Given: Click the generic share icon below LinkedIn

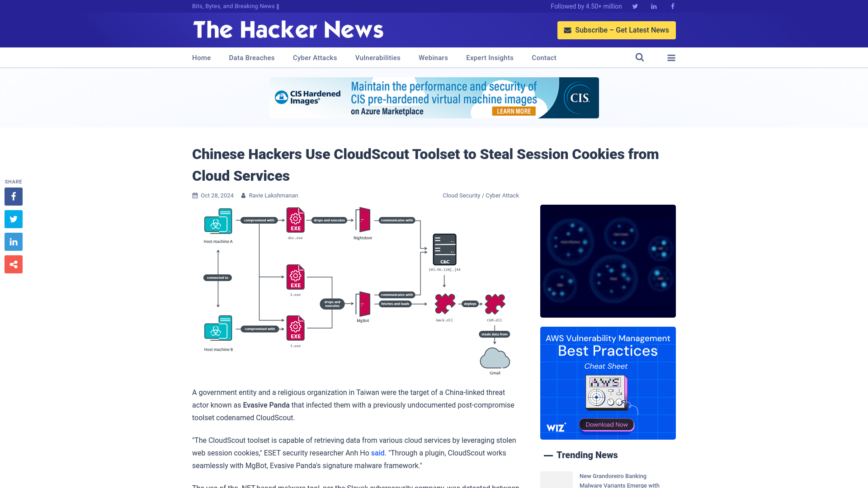Looking at the screenshot, I should tap(13, 264).
